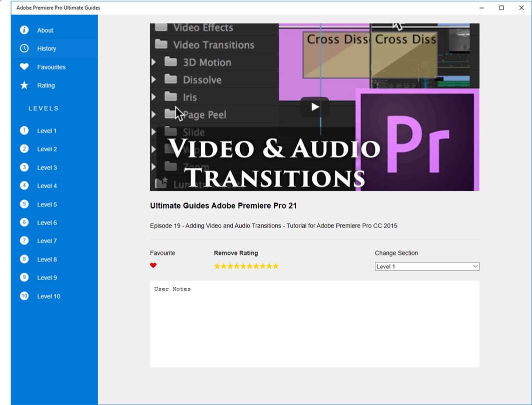Open the About menu label

tap(45, 30)
